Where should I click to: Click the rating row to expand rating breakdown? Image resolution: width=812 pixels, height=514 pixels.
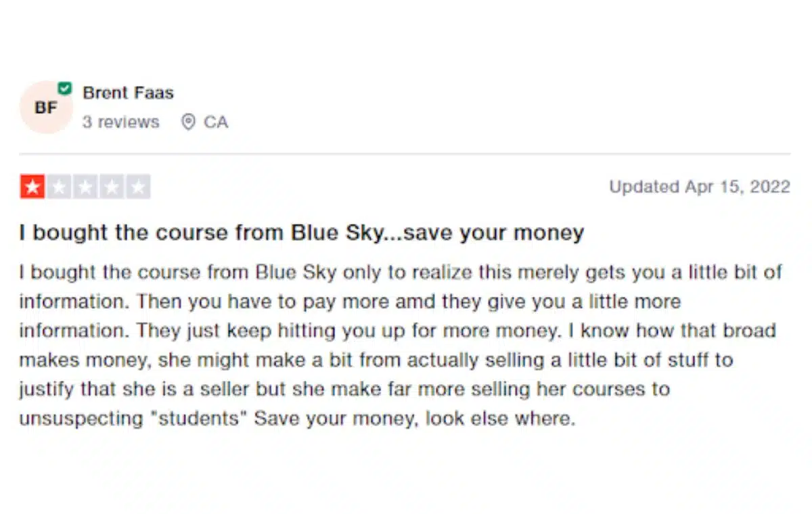[x=87, y=186]
